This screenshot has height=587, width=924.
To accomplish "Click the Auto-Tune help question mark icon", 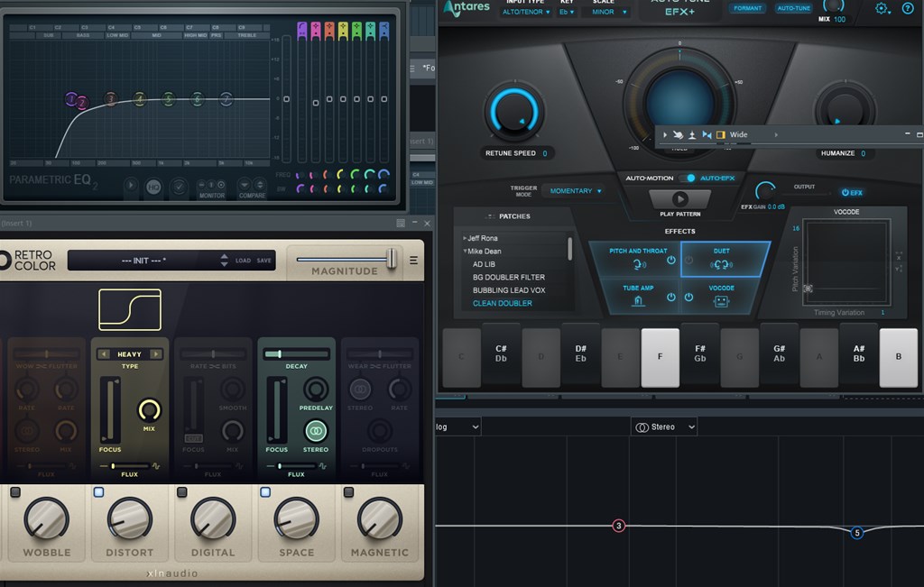I will (908, 8).
